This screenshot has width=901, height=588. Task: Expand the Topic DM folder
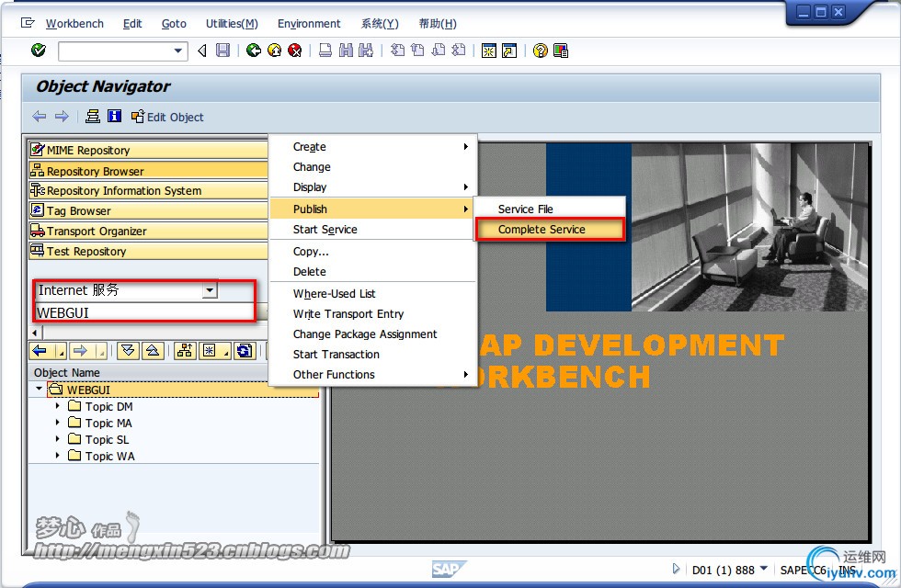tap(57, 406)
